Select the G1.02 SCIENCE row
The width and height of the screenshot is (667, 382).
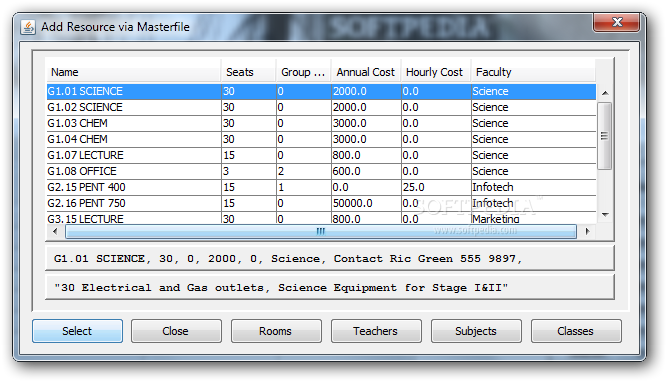point(321,107)
